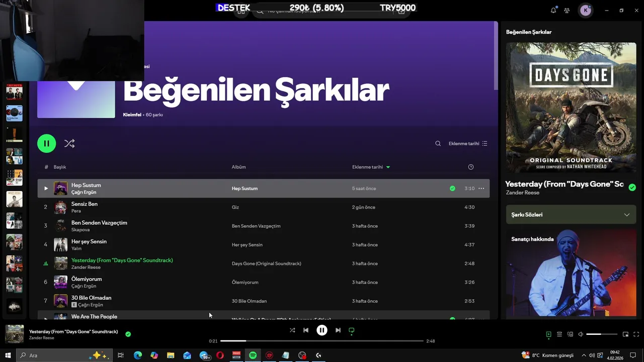Viewport: 644px width, 362px height.
Task: Open the queue icon in the player bar
Action: pyautogui.click(x=559, y=334)
